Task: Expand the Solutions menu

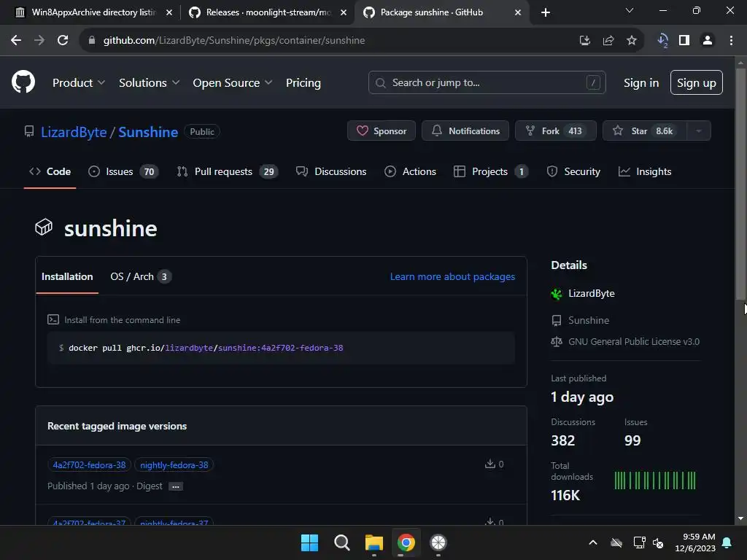Action: coord(149,83)
